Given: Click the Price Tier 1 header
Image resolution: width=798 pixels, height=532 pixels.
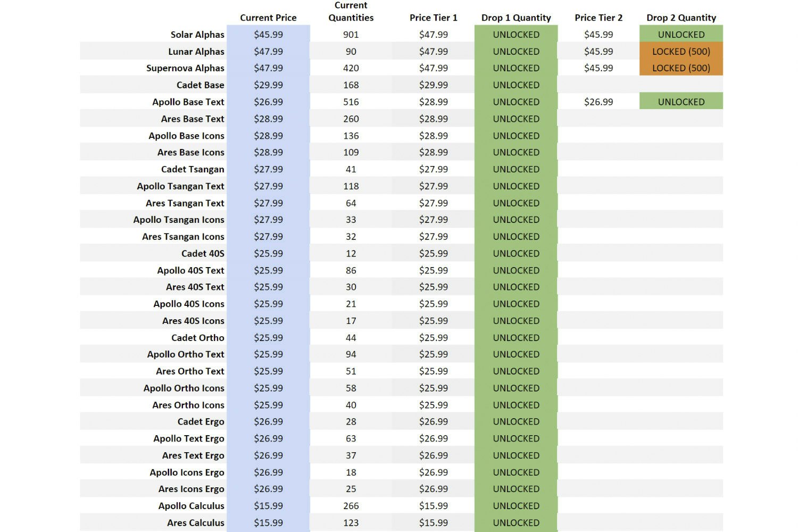Looking at the screenshot, I should [x=434, y=18].
